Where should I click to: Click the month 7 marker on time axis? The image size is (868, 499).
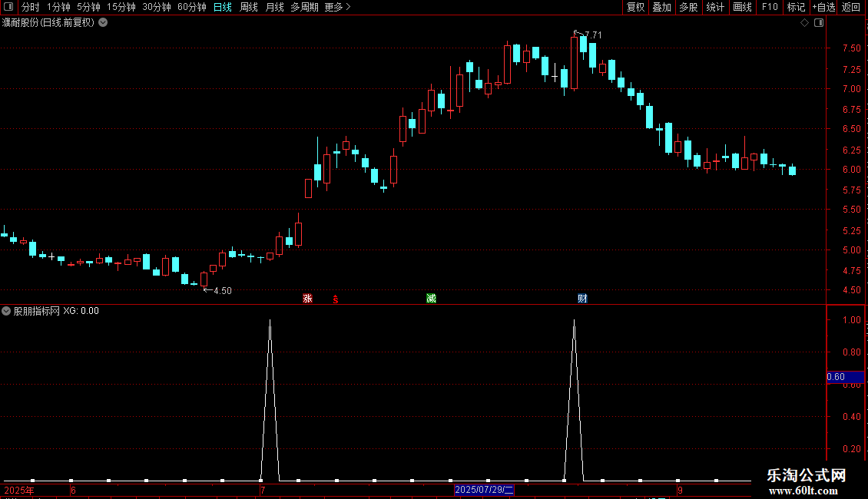coord(263,490)
